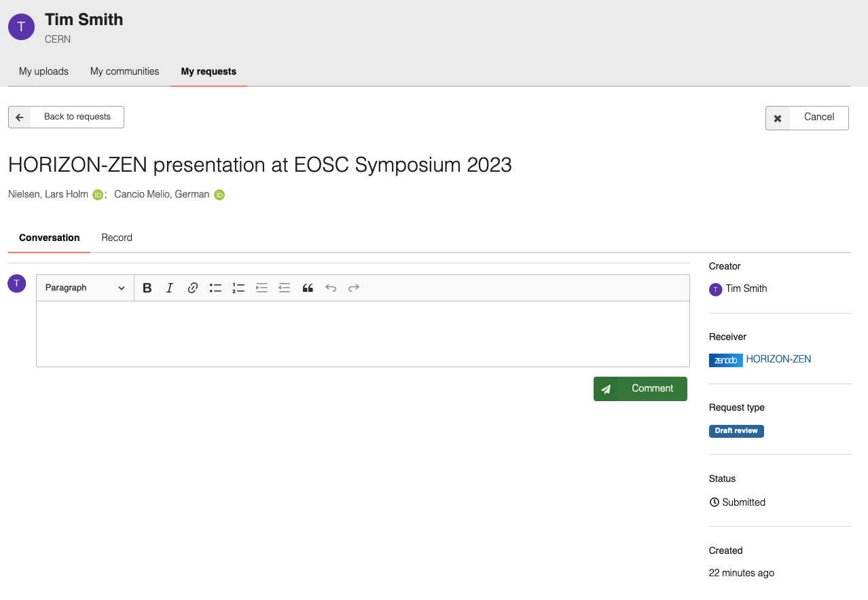Toggle bold formatting in comment editor

pyautogui.click(x=147, y=288)
